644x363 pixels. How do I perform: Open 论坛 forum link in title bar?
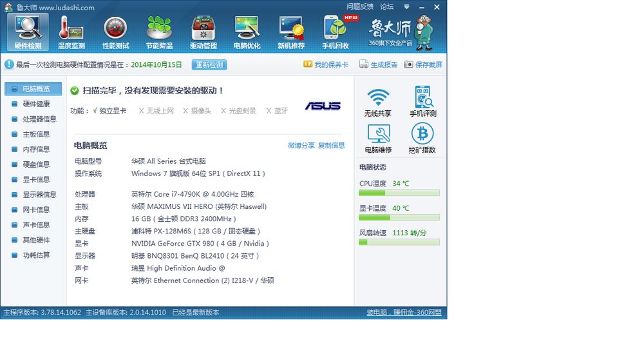(387, 6)
